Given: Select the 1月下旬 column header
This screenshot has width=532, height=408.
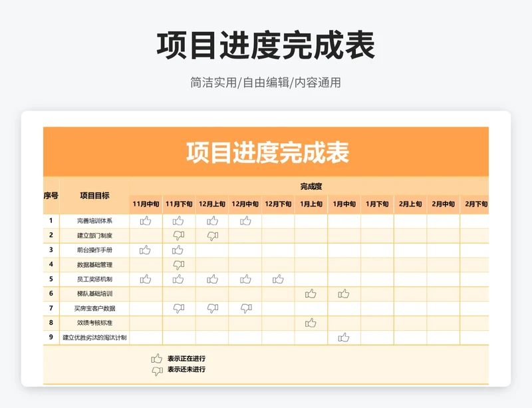Looking at the screenshot, I should pyautogui.click(x=377, y=204).
